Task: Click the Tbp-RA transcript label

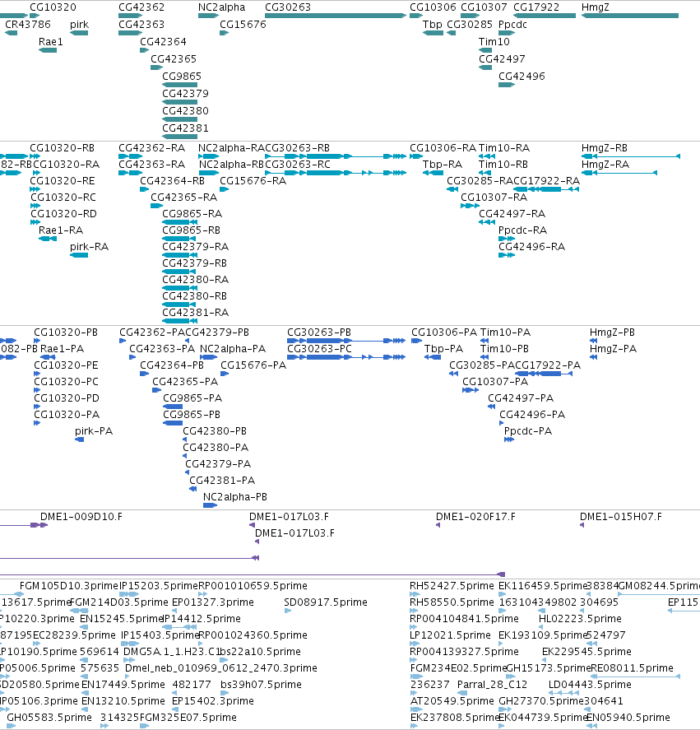Action: 443,165
